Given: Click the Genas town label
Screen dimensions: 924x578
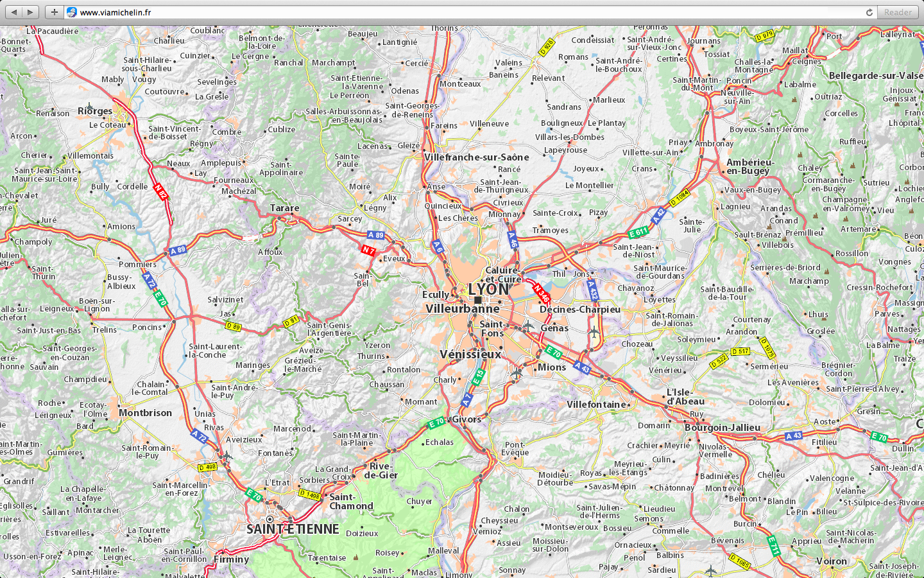Looking at the screenshot, I should pyautogui.click(x=554, y=328).
